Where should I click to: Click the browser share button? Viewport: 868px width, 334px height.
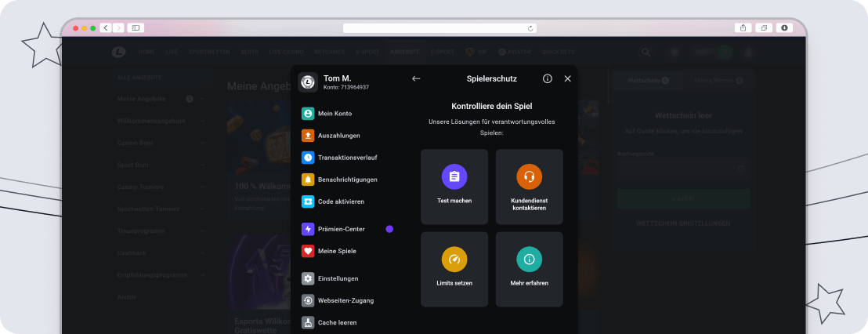[x=743, y=27]
